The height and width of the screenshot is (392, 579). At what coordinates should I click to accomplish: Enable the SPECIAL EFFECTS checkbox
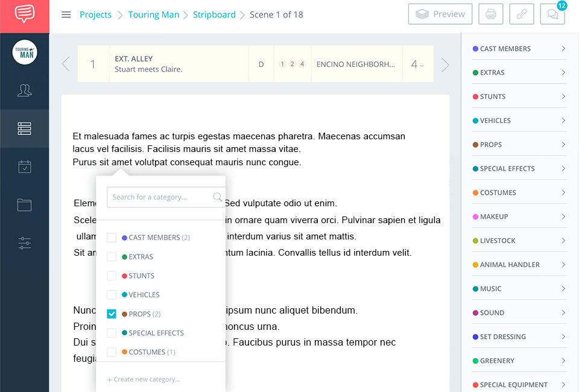111,332
